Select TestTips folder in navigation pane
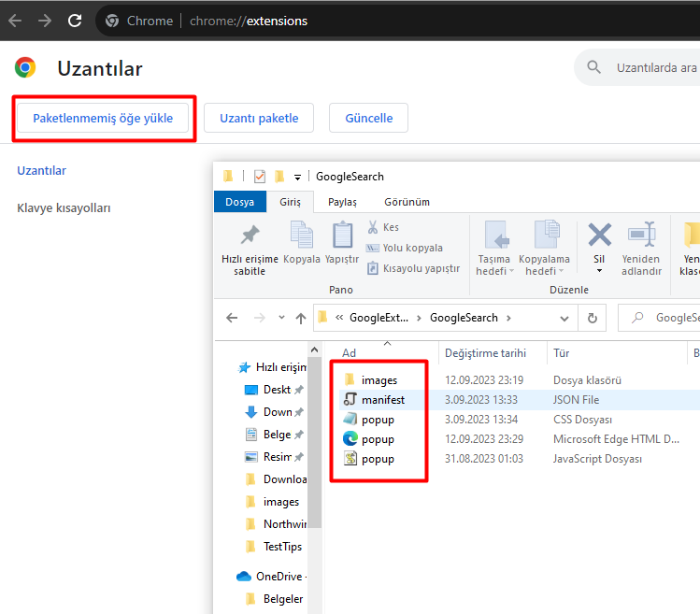This screenshot has height=614, width=700. [274, 546]
